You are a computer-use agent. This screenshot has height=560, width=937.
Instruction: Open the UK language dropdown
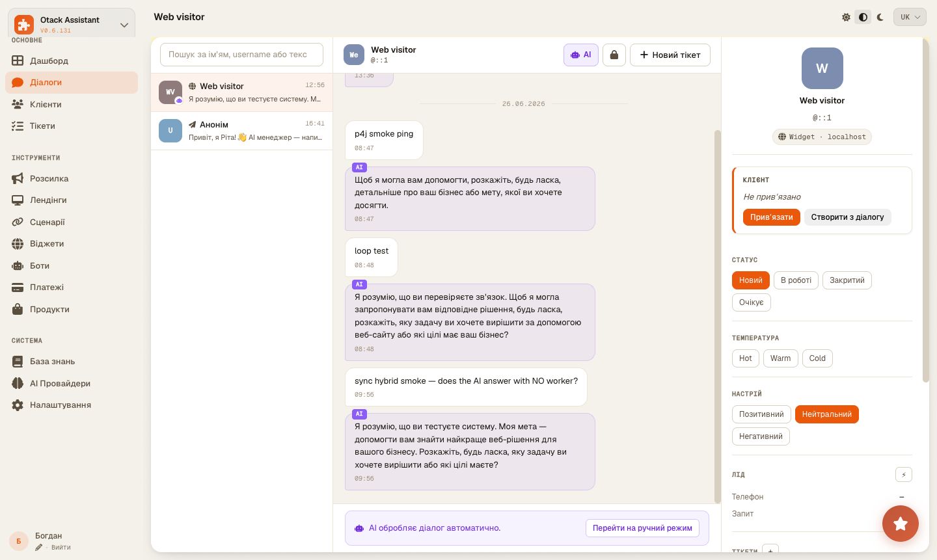pos(910,18)
